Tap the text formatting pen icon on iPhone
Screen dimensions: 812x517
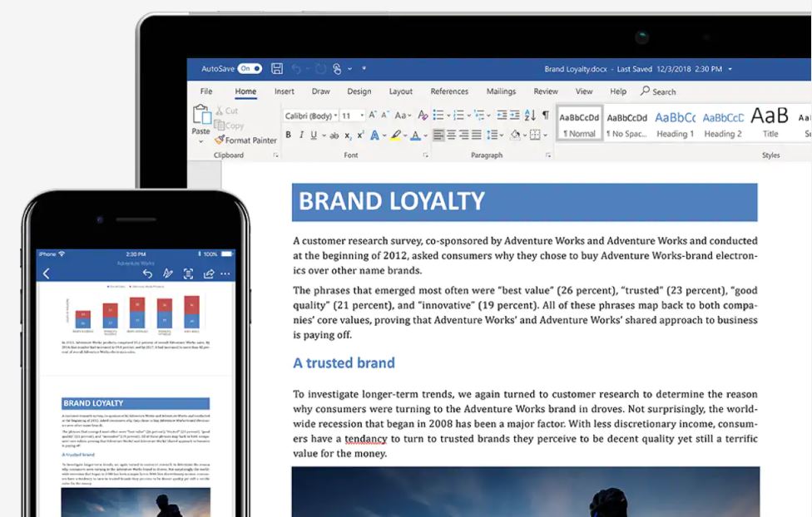coord(168,273)
